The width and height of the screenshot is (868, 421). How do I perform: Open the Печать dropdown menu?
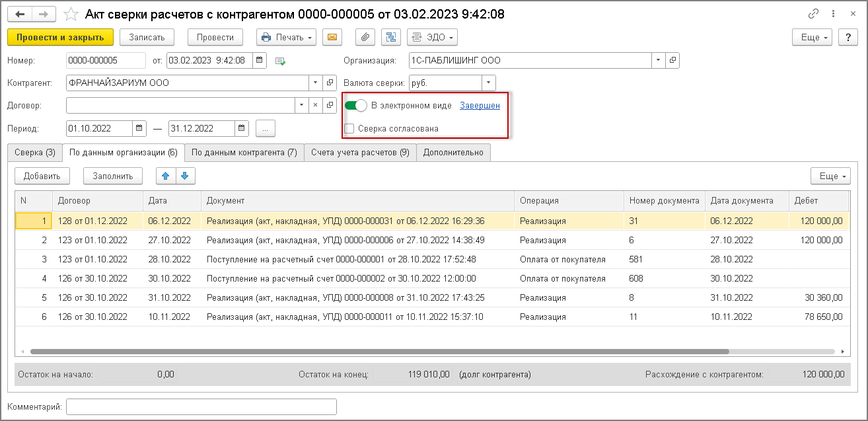click(x=287, y=37)
